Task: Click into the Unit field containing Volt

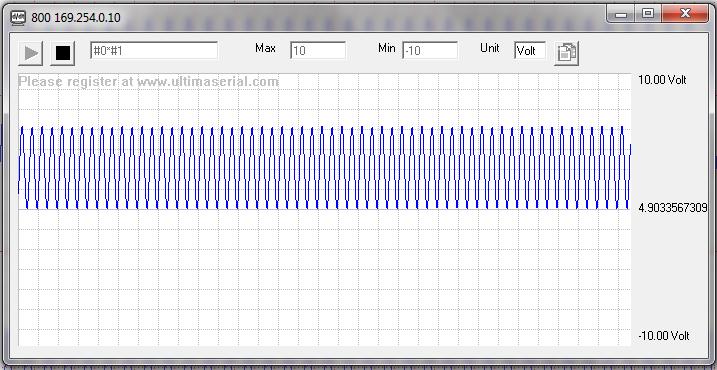Action: [x=530, y=50]
